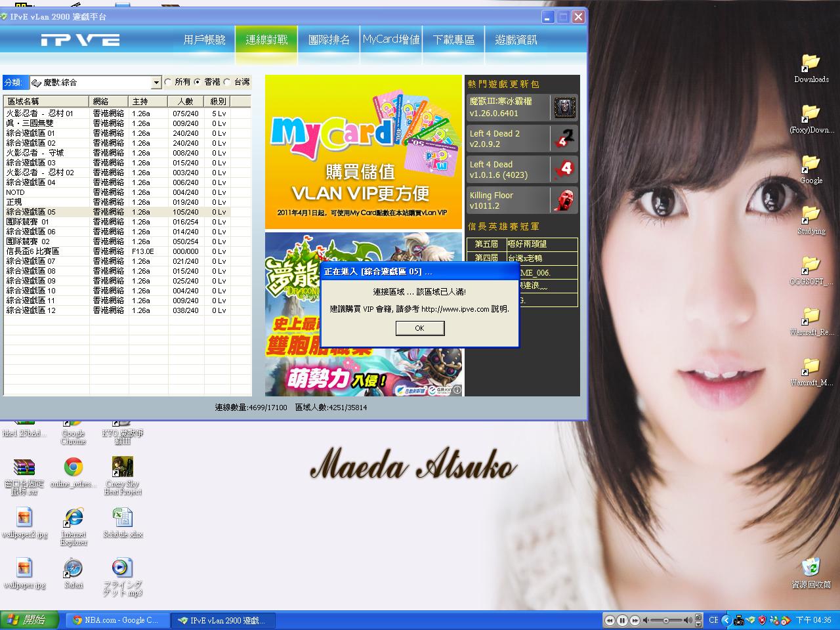Launch Crazy Sky Heat Project shortcut

(123, 476)
